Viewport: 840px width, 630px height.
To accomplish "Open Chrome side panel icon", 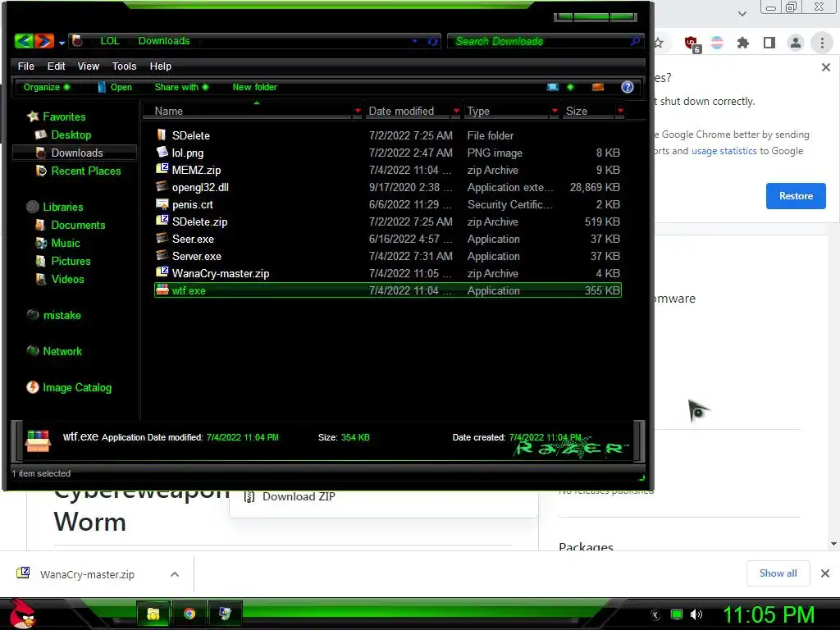I will pyautogui.click(x=769, y=43).
